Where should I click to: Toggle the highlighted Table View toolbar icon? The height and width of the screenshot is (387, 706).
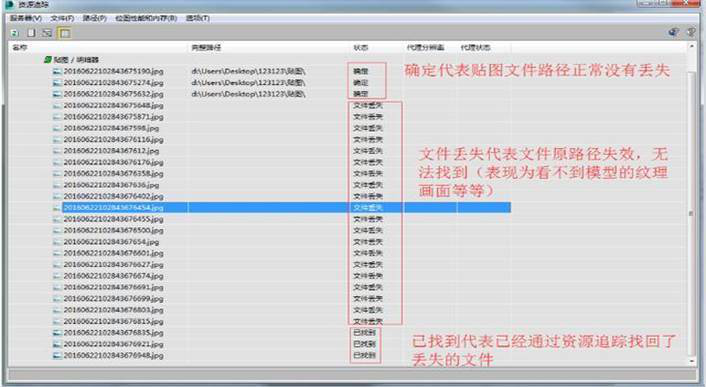click(x=64, y=33)
